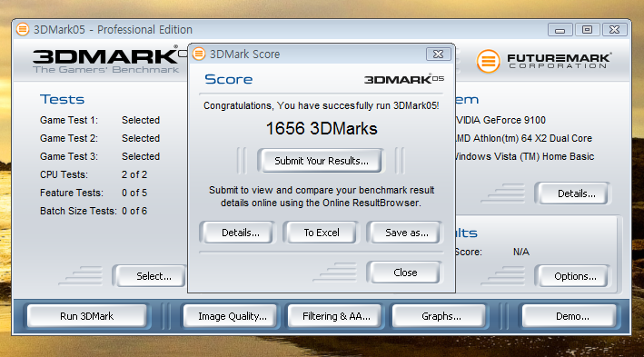Click N/A score value

coord(520,252)
